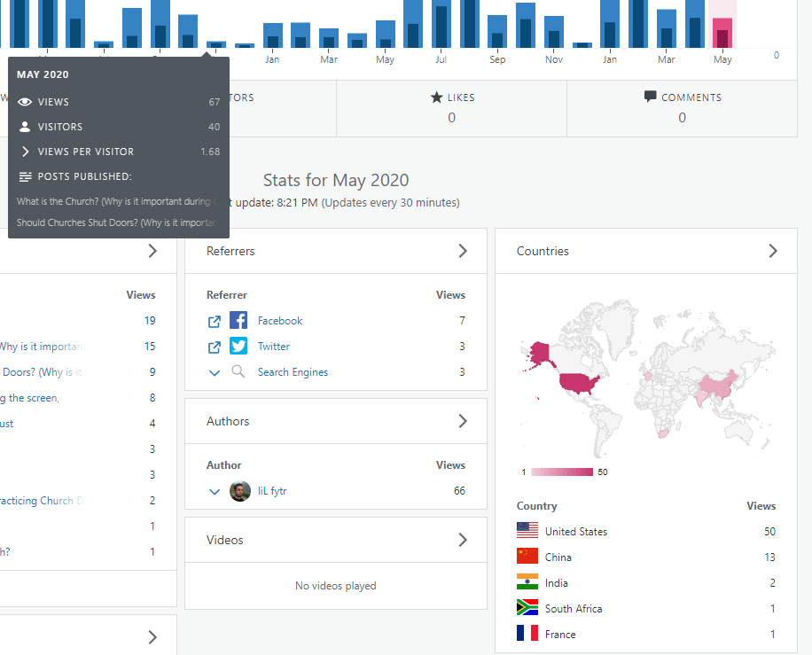Viewport: 812px width, 655px height.
Task: Open the Authors panel details arrow
Action: (x=462, y=422)
